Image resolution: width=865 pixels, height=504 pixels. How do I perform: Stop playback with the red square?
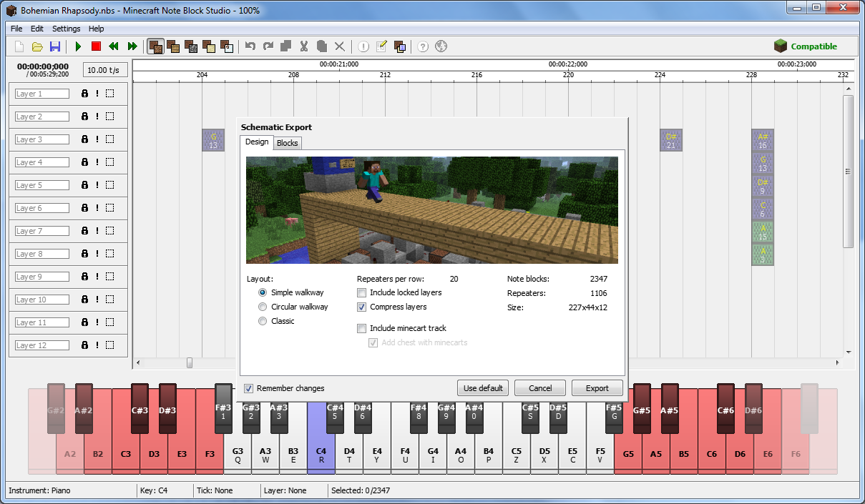tap(96, 46)
